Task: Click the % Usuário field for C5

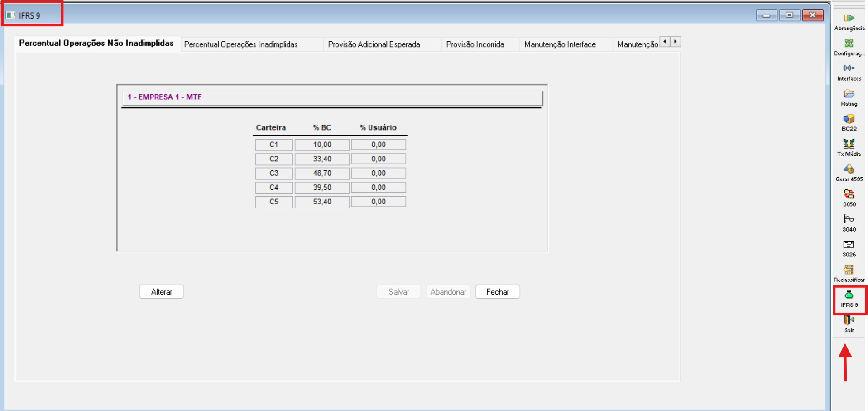Action: click(379, 202)
